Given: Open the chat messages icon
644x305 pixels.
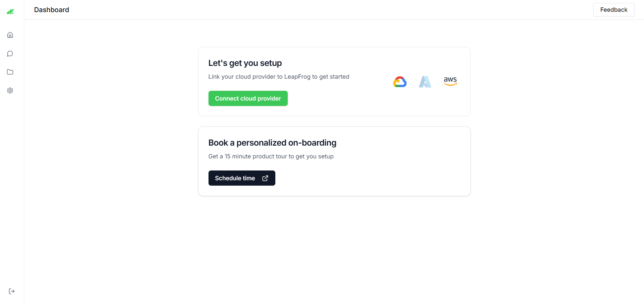Looking at the screenshot, I should click(x=10, y=53).
